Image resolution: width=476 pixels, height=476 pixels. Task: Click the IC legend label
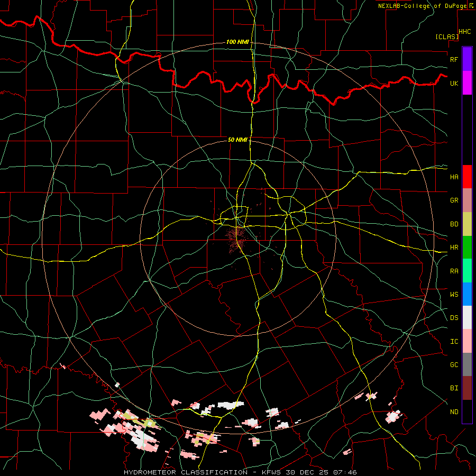pos(454,342)
